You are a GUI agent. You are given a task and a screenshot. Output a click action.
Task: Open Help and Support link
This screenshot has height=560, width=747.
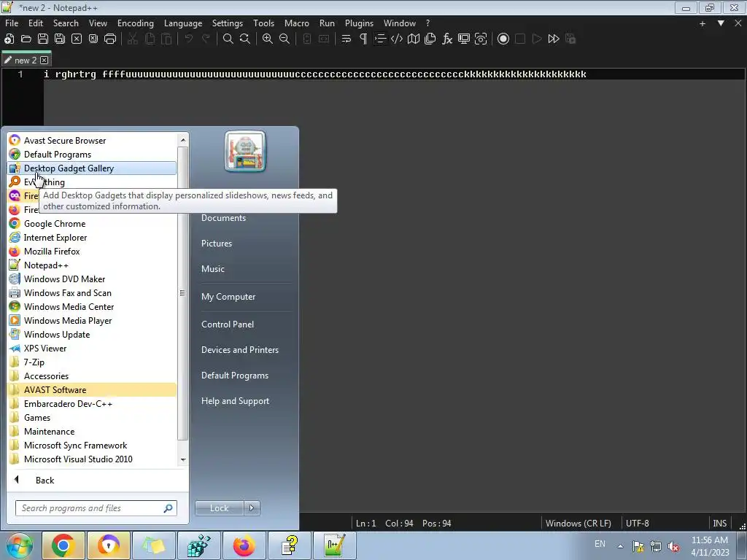pyautogui.click(x=235, y=401)
